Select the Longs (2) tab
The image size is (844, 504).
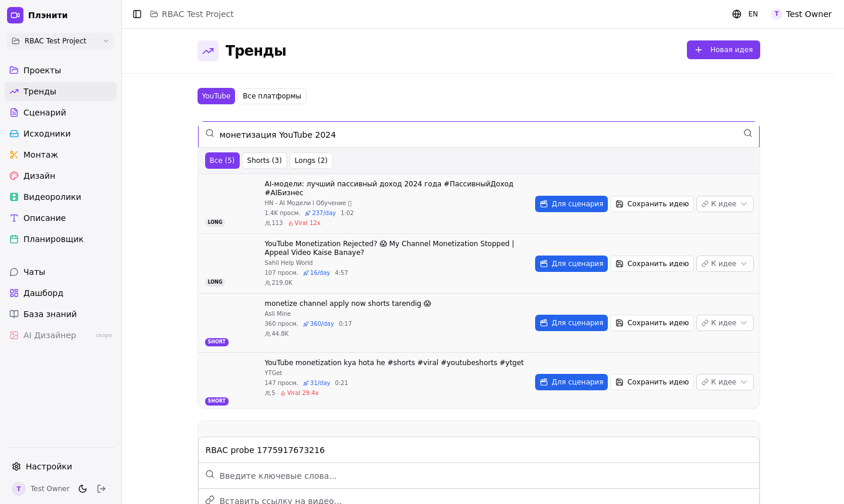click(311, 161)
